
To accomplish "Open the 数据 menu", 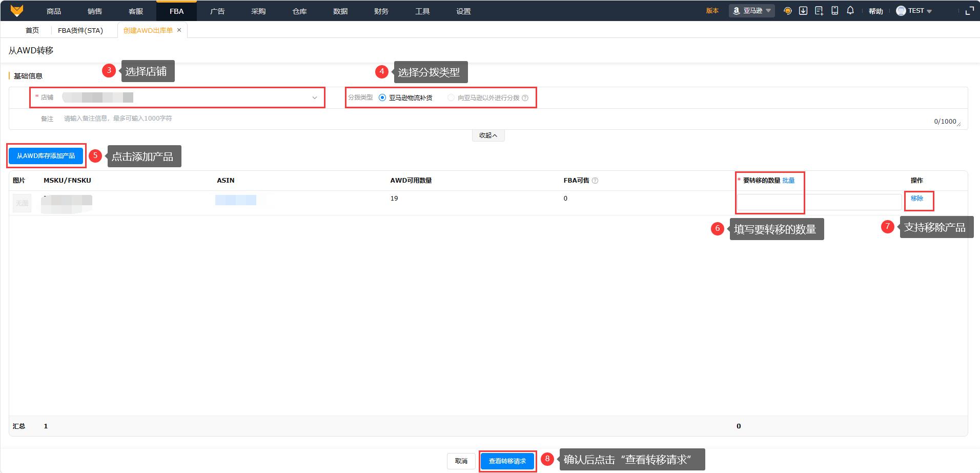I will point(340,11).
